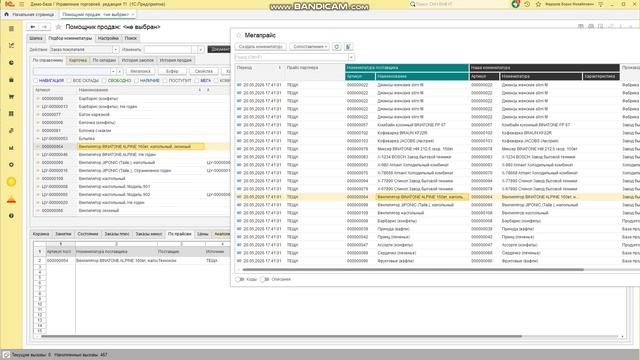Open the Действие dropdown arrow
640x360 pixels.
(x=116, y=49)
